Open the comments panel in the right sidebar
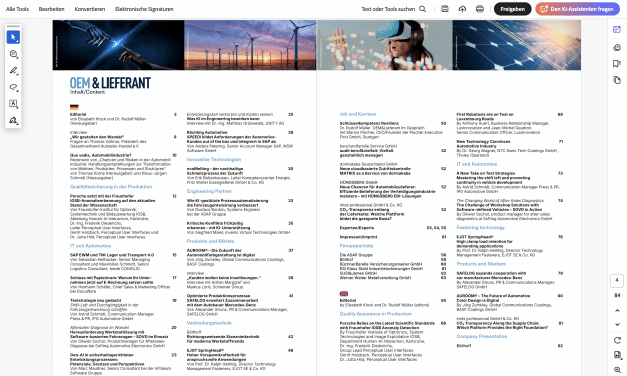The width and height of the screenshot is (627, 376). (x=617, y=48)
